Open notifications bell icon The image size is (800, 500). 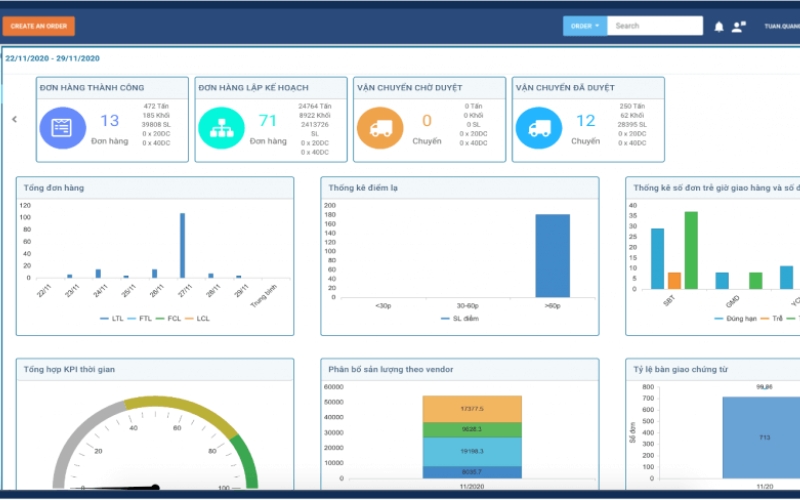(719, 27)
